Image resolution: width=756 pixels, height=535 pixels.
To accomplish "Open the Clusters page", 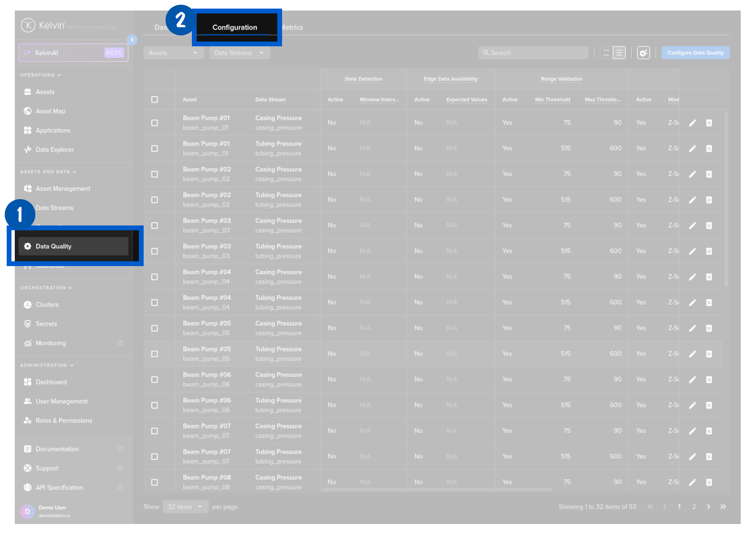I will (x=47, y=305).
